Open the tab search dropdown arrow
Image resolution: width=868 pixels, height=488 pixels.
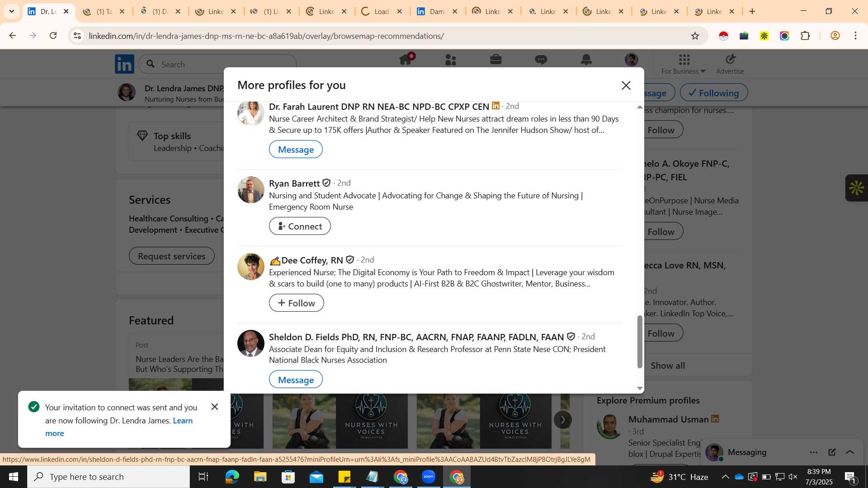point(11,11)
